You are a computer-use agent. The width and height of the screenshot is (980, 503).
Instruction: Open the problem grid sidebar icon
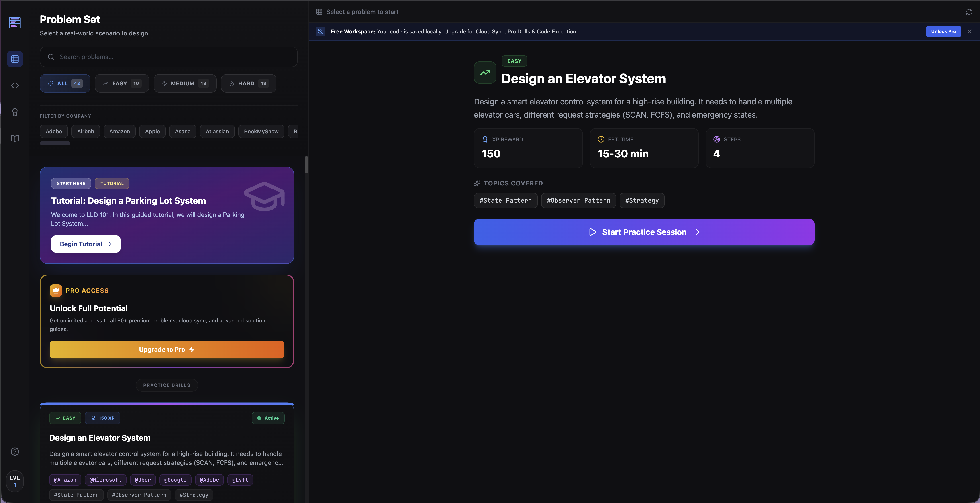(x=15, y=59)
